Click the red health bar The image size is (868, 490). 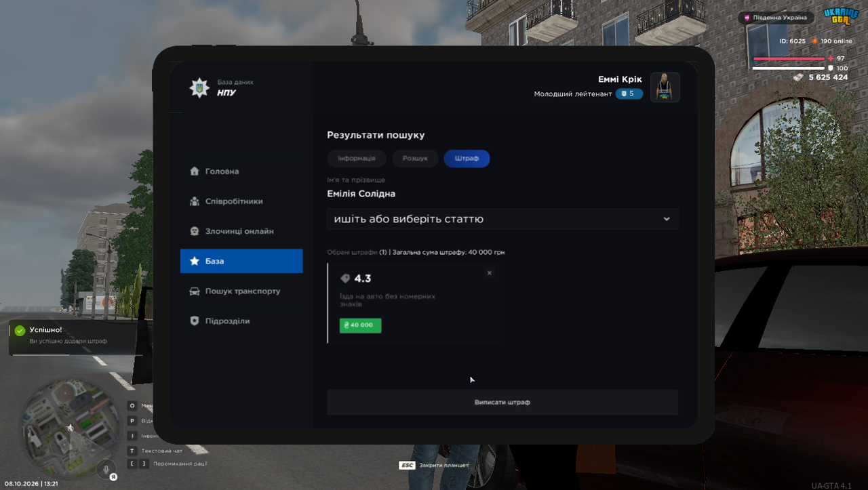tap(789, 59)
